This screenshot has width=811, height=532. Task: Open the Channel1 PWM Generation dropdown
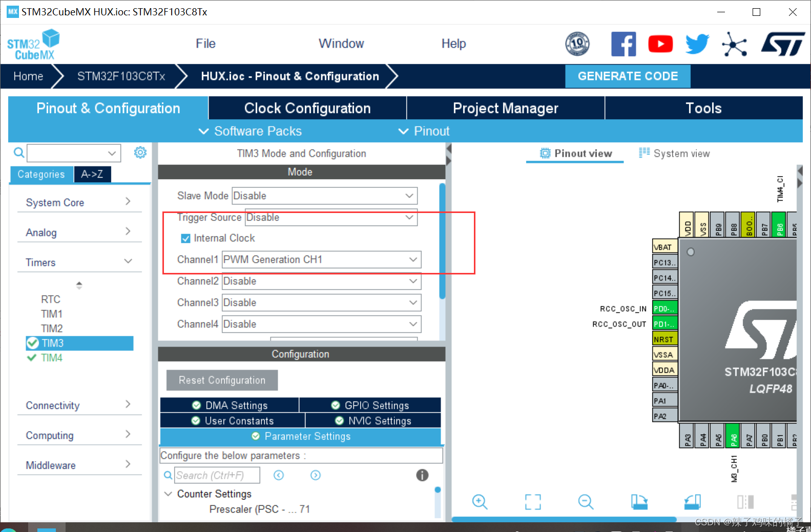click(x=321, y=260)
